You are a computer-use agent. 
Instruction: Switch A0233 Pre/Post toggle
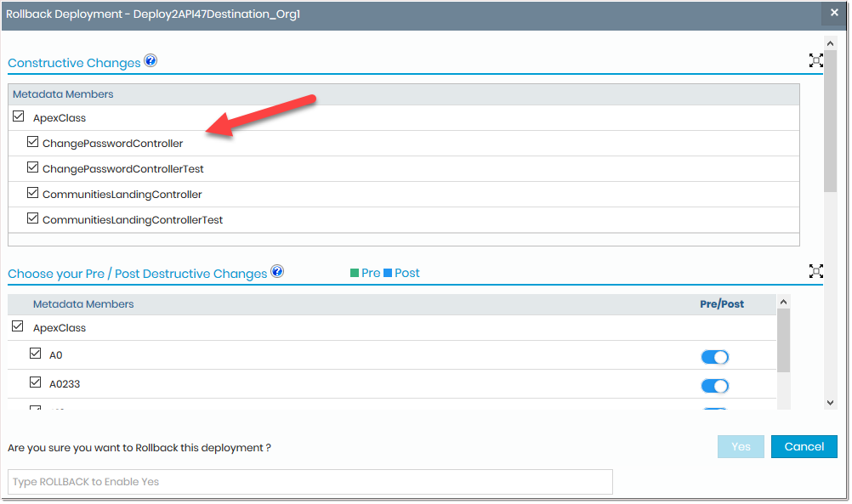[714, 386]
